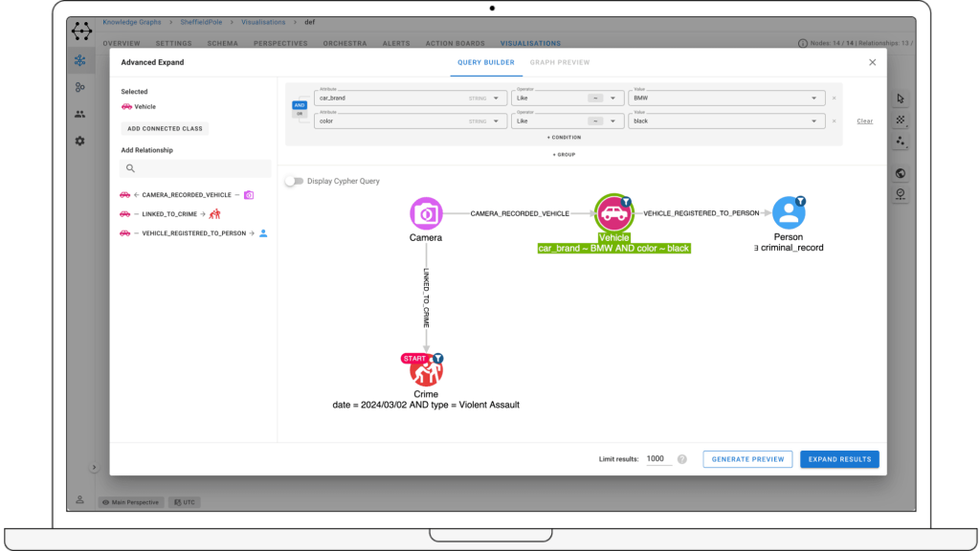Click the limit results help icon

[x=681, y=459]
